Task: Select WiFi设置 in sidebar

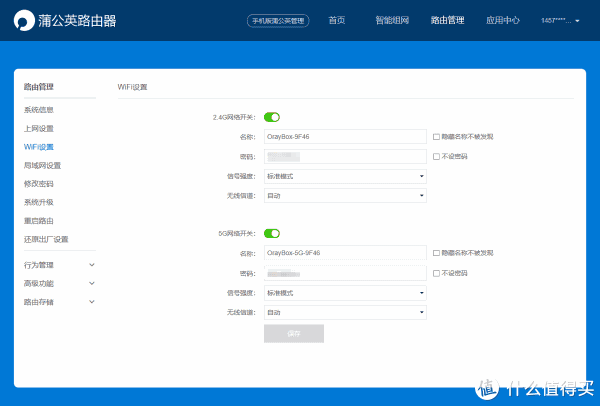Action: point(39,147)
